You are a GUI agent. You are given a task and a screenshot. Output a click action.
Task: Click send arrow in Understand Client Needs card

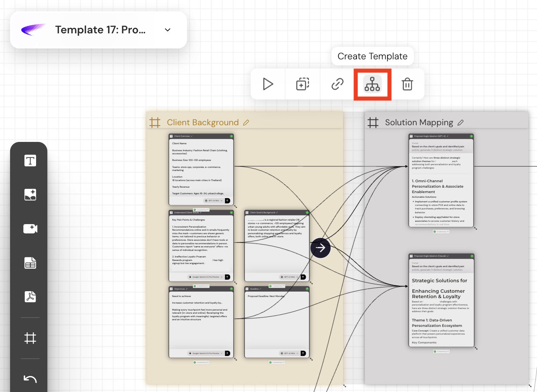[227, 277]
